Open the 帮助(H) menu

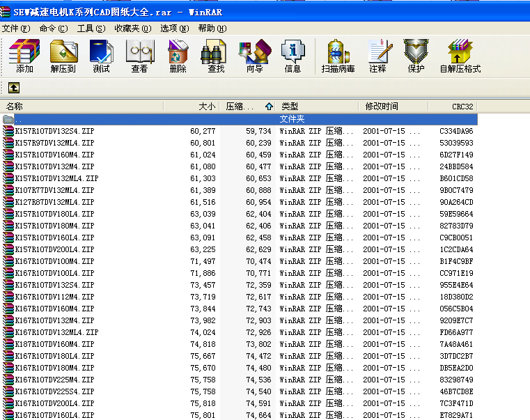(x=212, y=29)
